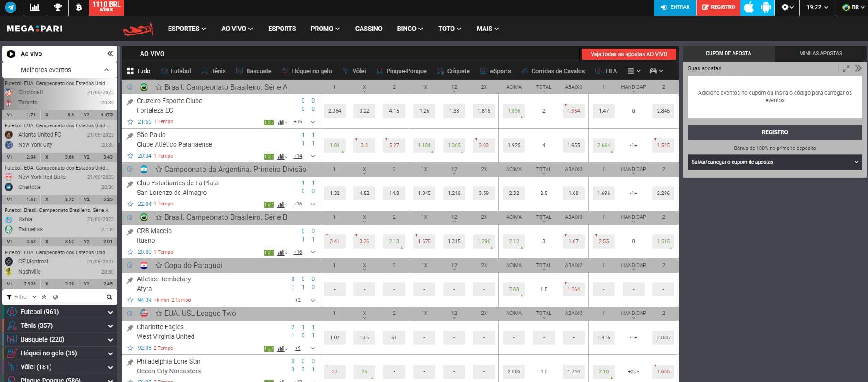Open the AO VIVO menu
868x382 pixels.
pyautogui.click(x=237, y=29)
